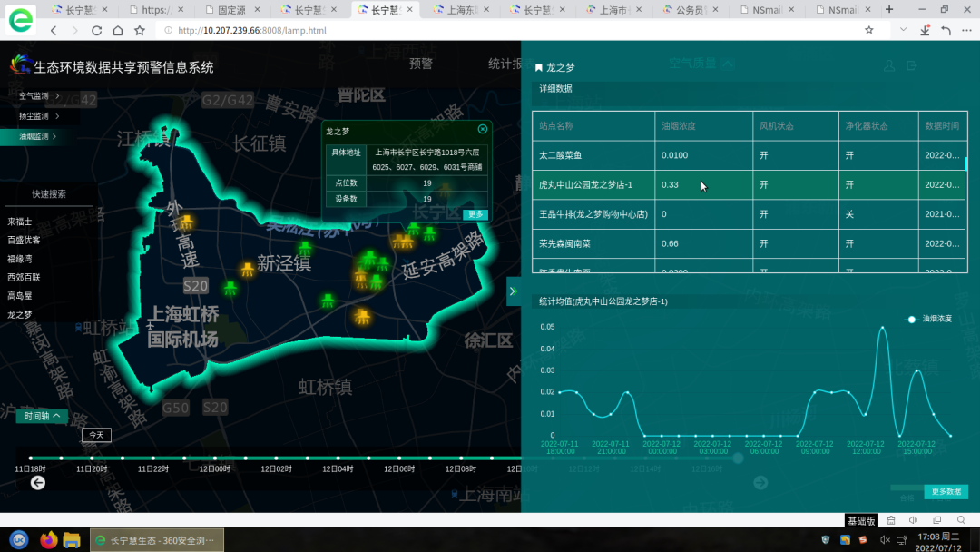Switch to the 公务员 browser tab
Viewport: 980px width, 552px height.
(x=690, y=10)
